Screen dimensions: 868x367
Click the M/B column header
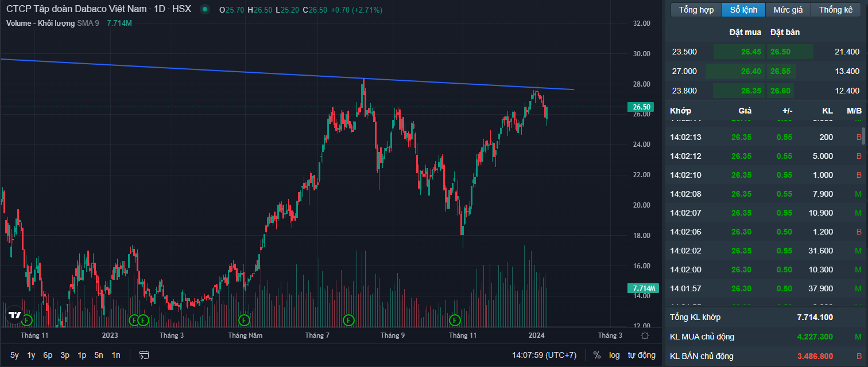pos(854,111)
